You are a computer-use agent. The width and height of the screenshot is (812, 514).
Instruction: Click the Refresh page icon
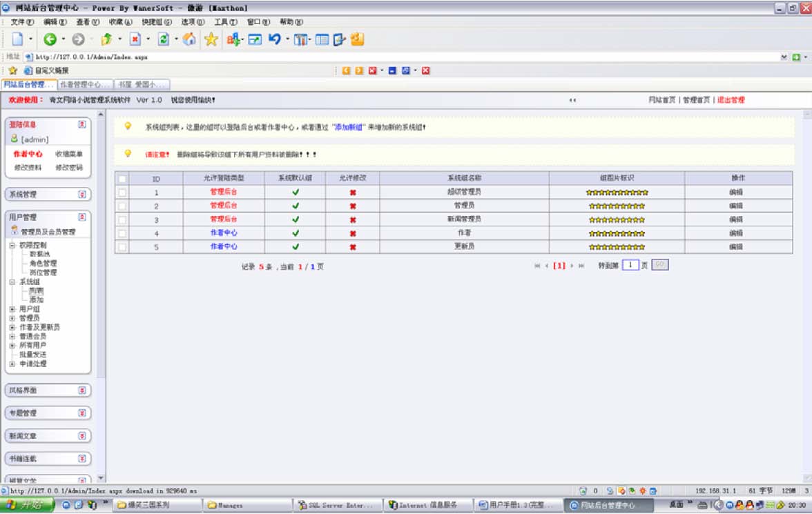pyautogui.click(x=164, y=39)
